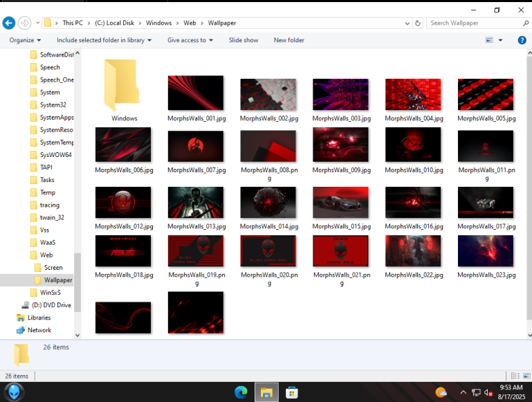Select MorphsWalls_004.jpg thumbnail
The height and width of the screenshot is (402, 532).
point(413,94)
